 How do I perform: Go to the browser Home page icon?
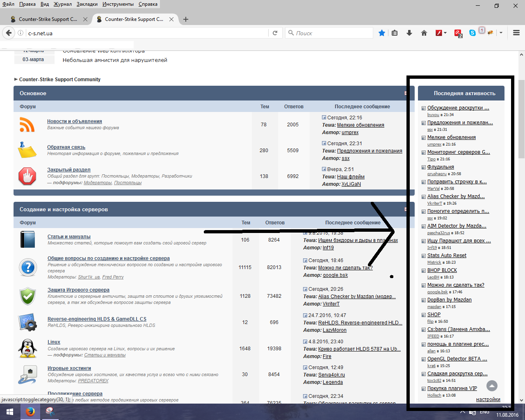[x=424, y=33]
